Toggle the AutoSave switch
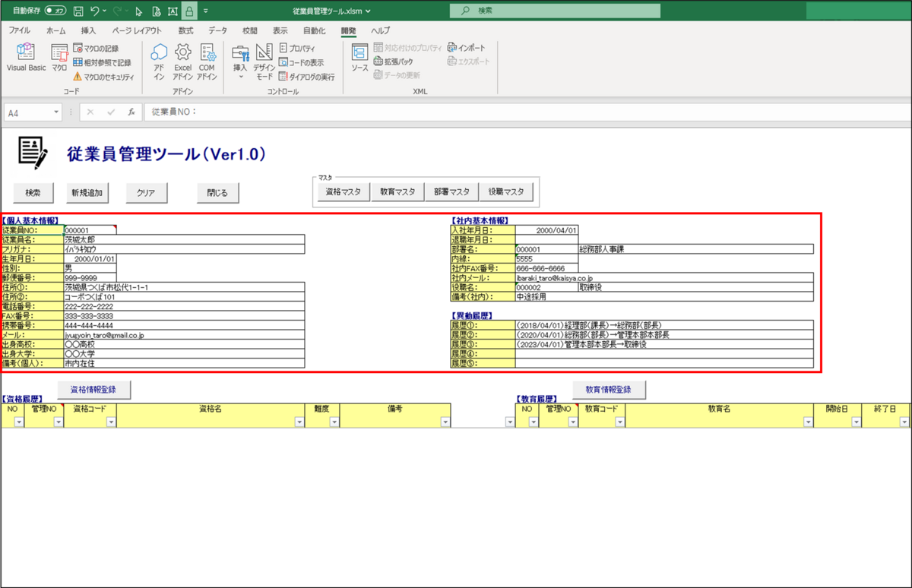912x588 pixels. pos(55,11)
